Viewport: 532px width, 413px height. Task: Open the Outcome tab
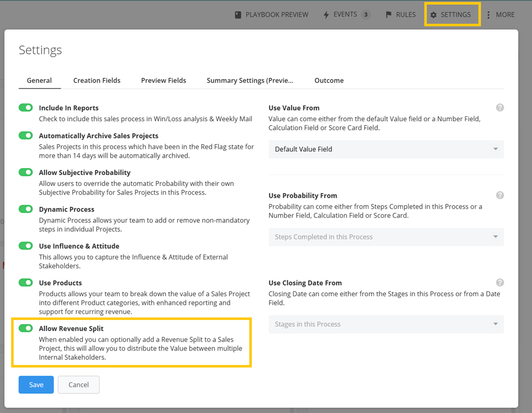pos(329,80)
